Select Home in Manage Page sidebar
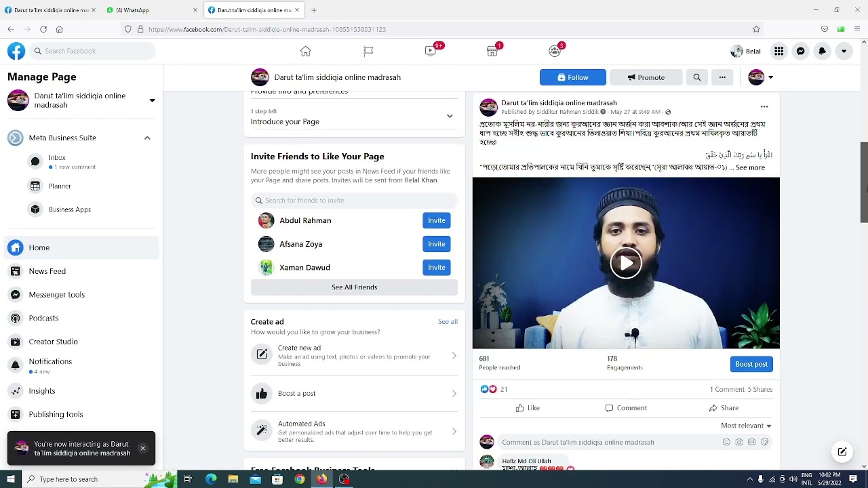This screenshot has height=488, width=868. (81, 247)
